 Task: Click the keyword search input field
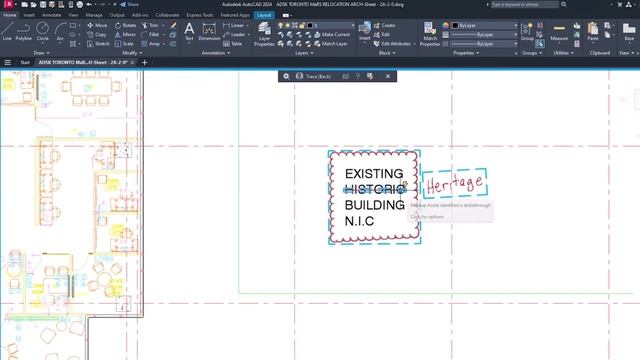tap(524, 4)
